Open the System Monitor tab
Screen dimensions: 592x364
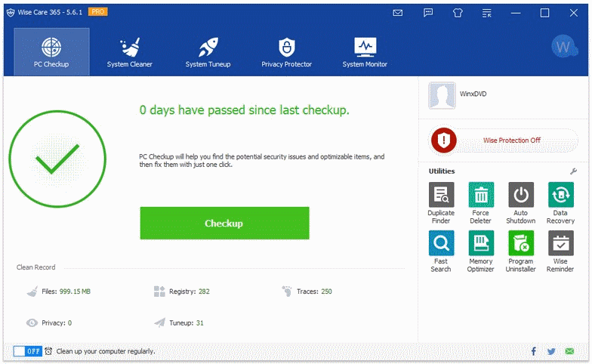click(365, 53)
